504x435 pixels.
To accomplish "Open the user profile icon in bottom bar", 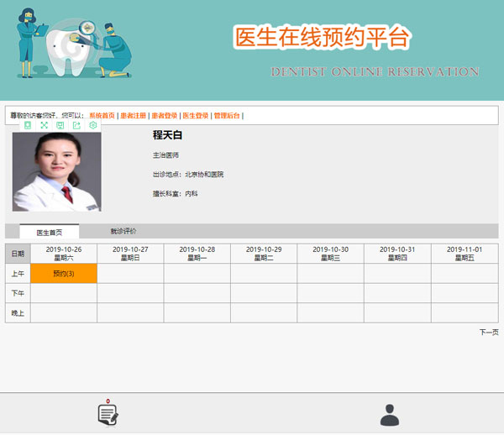I will 390,415.
